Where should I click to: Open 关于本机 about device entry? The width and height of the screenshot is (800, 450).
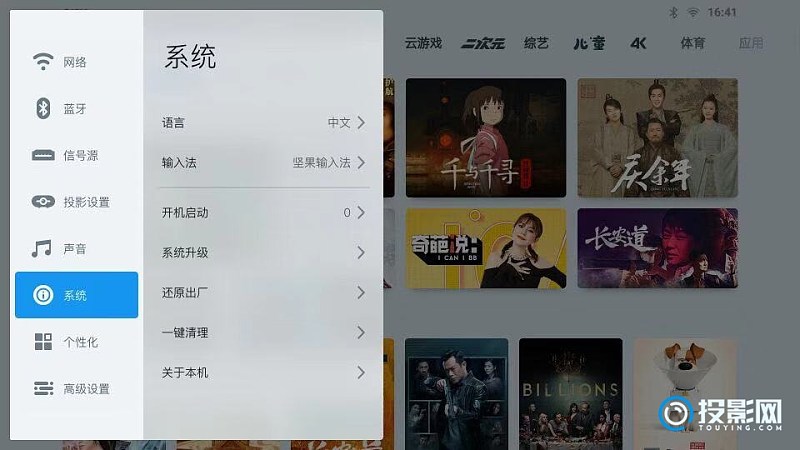pyautogui.click(x=264, y=372)
